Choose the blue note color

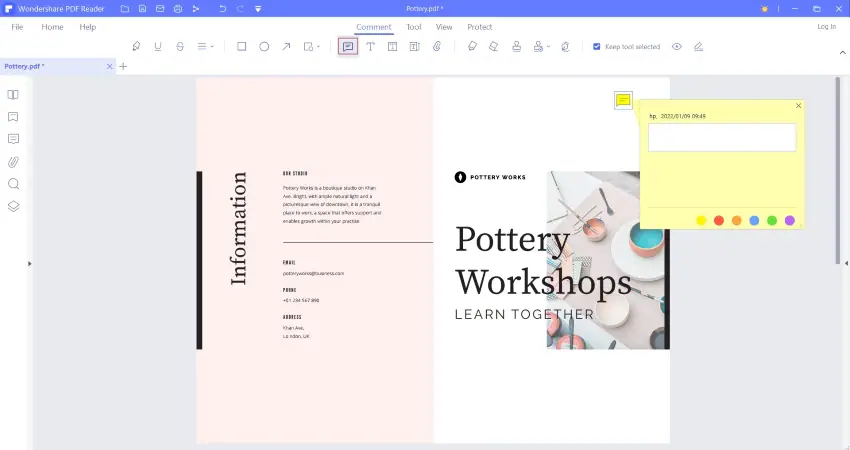coord(754,220)
